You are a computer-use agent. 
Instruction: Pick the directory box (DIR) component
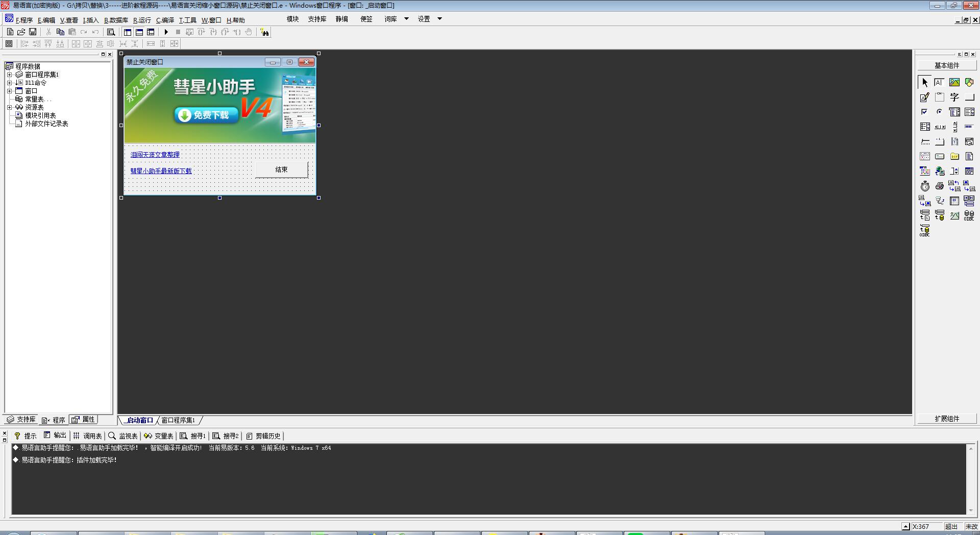click(954, 156)
